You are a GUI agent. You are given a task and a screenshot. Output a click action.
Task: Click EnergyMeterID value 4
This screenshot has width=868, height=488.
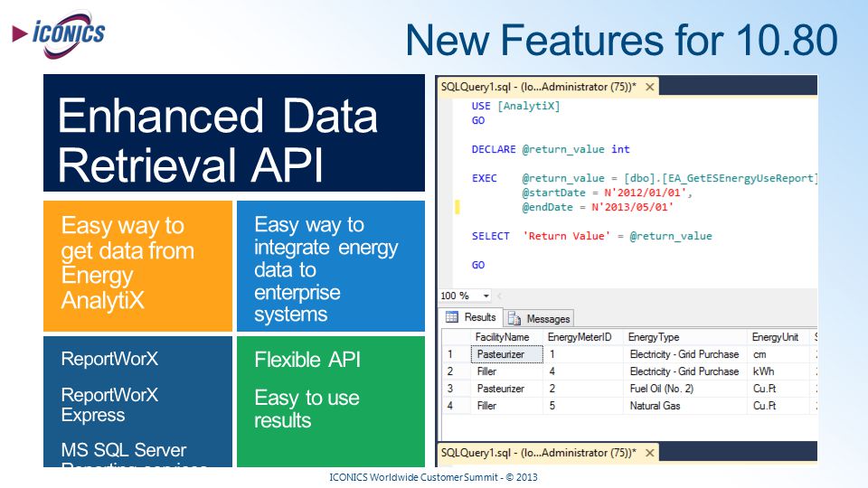[x=583, y=371]
